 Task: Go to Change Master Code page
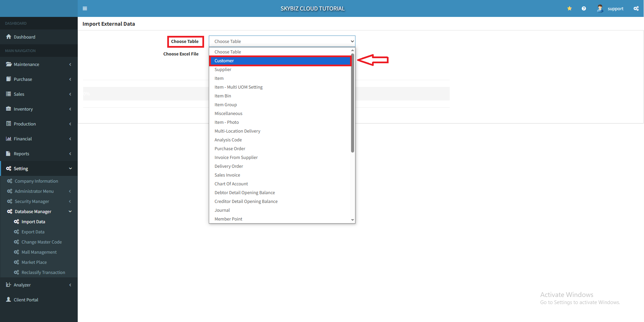click(x=42, y=242)
